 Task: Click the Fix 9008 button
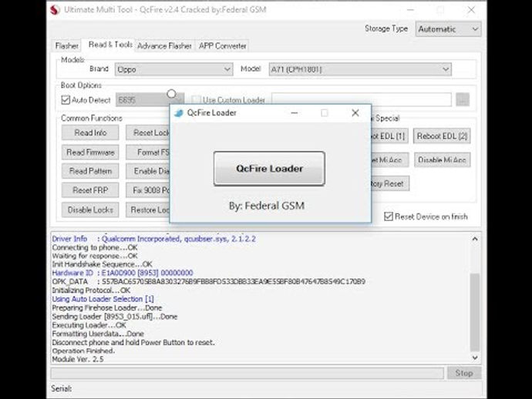[x=147, y=190]
